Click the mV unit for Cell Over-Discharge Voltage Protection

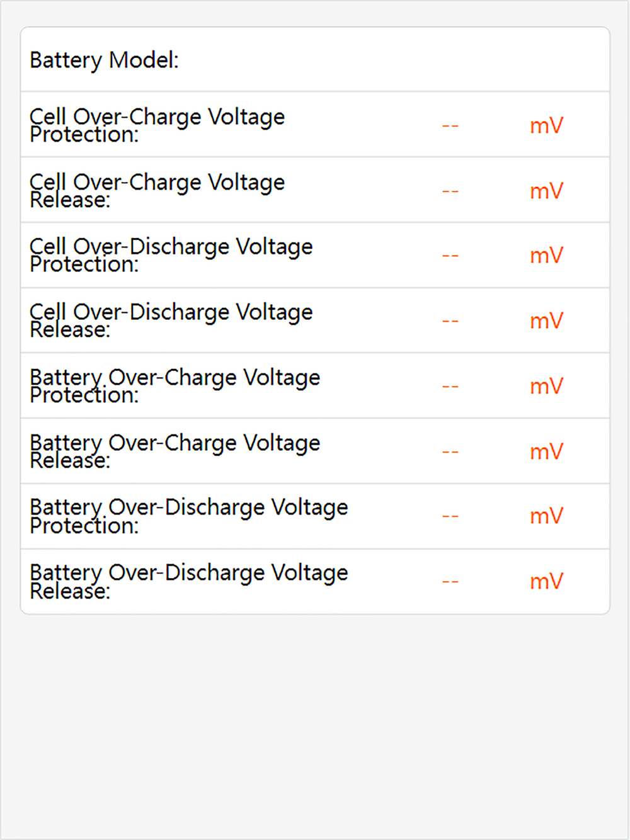pos(546,256)
